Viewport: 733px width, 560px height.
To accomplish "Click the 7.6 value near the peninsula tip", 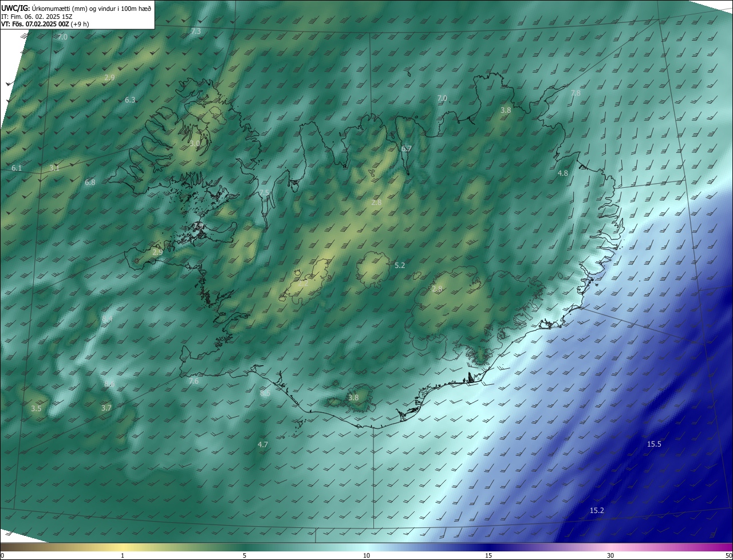I will [x=194, y=381].
